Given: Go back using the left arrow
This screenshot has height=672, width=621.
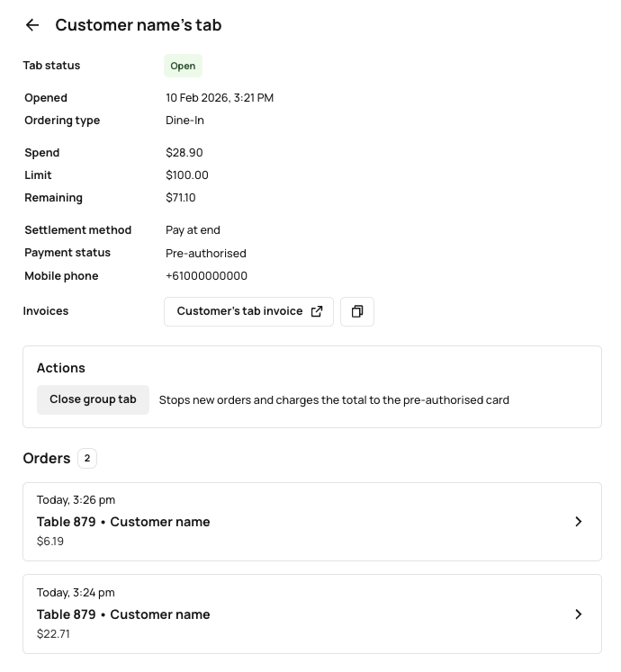Looking at the screenshot, I should (32, 25).
